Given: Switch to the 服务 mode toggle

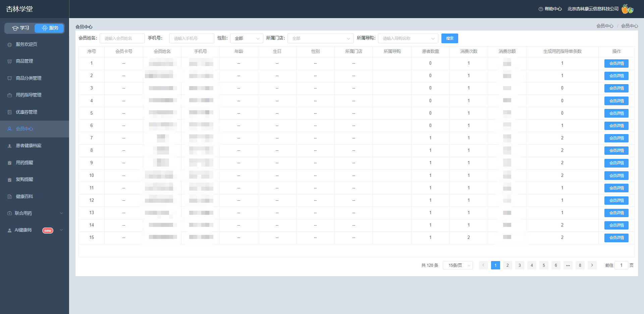Looking at the screenshot, I should tap(49, 28).
